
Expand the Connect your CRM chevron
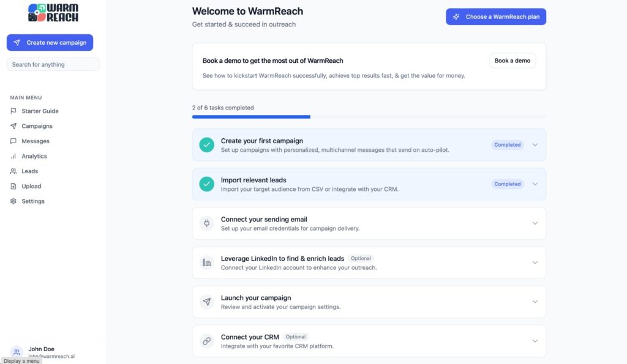point(535,341)
